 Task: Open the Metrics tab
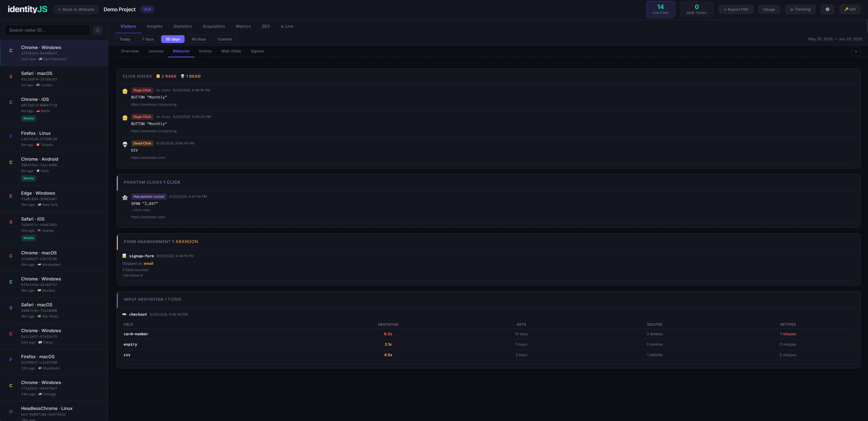pos(243,26)
